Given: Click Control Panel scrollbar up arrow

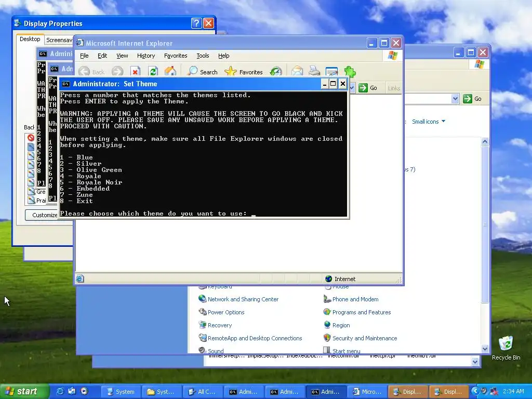Looking at the screenshot, I should (485, 141).
